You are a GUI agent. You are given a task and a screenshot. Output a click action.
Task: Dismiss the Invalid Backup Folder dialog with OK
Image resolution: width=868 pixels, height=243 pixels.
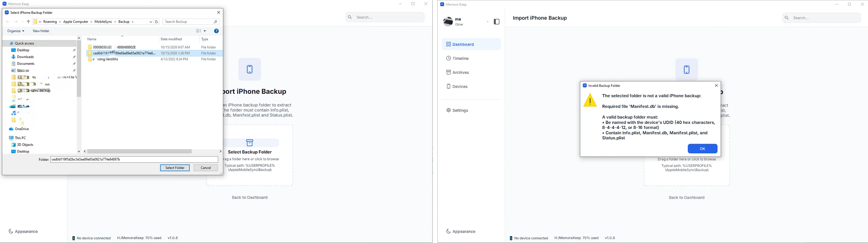tap(703, 149)
